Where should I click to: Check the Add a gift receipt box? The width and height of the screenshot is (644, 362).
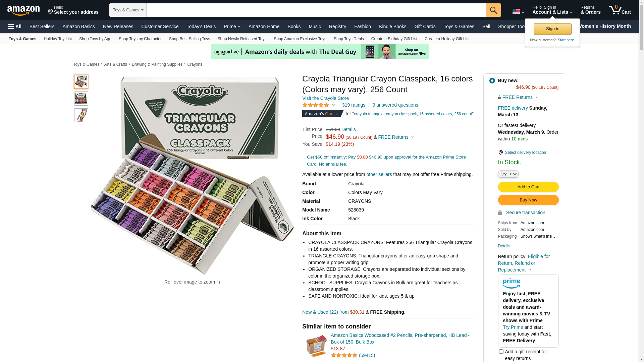coord(501,352)
